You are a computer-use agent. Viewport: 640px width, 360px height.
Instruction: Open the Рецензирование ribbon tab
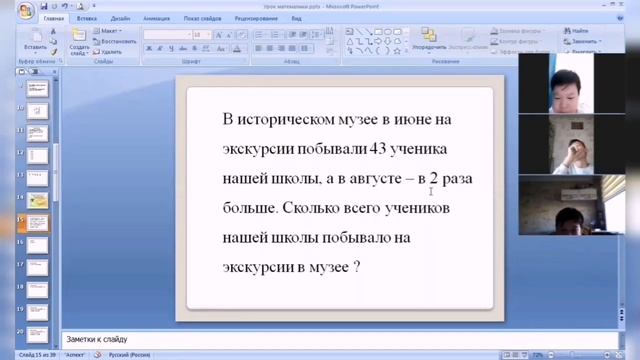pos(256,19)
